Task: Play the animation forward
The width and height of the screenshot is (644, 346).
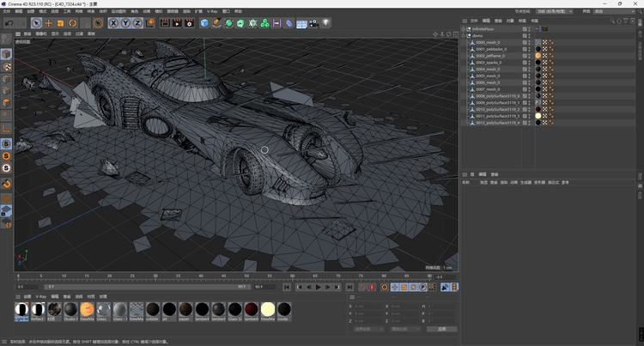Action: [x=318, y=288]
